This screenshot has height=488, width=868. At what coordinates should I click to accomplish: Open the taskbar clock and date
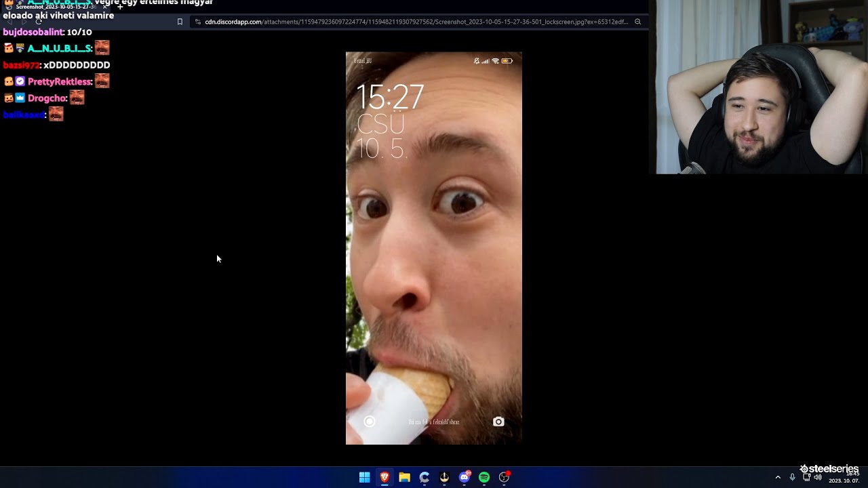(x=845, y=477)
